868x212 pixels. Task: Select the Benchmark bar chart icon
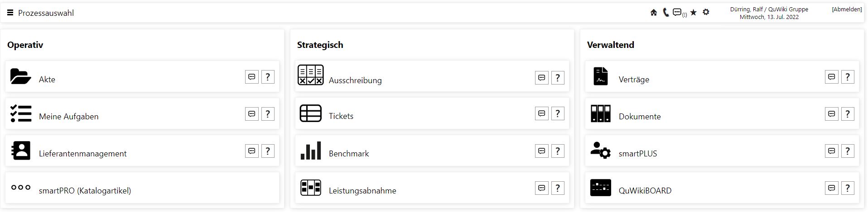point(311,151)
